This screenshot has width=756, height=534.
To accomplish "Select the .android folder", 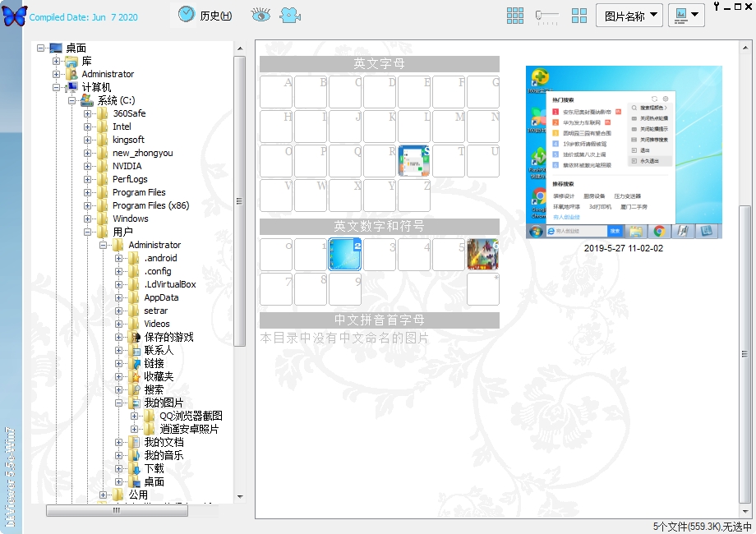I will [x=160, y=258].
